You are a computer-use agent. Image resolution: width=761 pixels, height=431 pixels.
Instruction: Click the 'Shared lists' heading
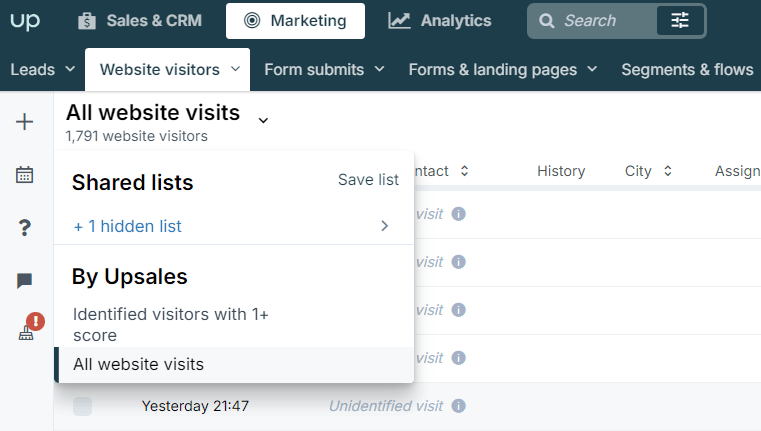132,182
